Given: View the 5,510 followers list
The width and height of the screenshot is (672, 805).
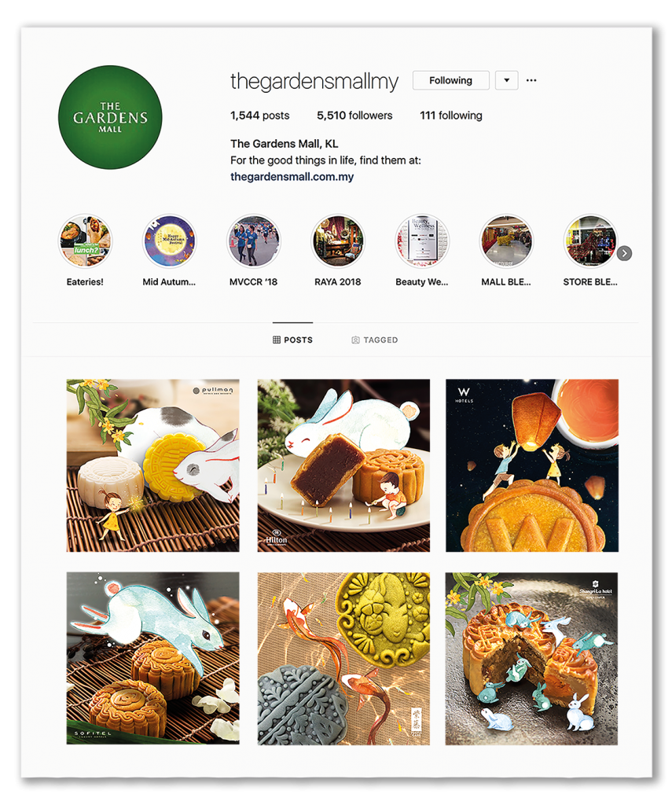Looking at the screenshot, I should pyautogui.click(x=354, y=116).
